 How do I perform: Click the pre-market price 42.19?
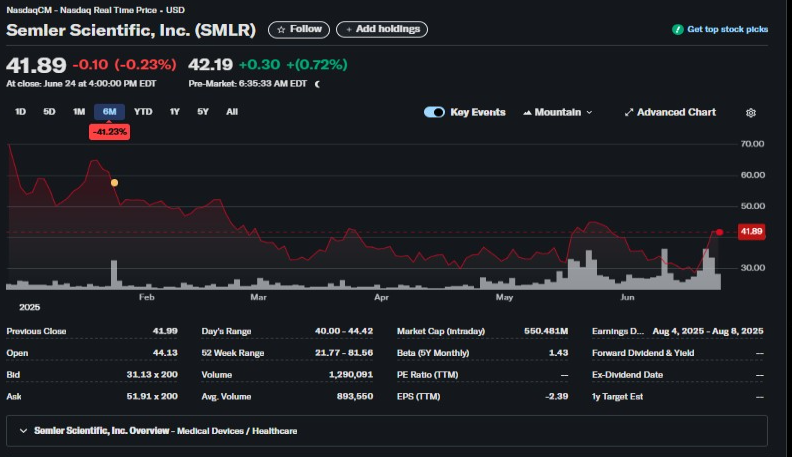210,65
